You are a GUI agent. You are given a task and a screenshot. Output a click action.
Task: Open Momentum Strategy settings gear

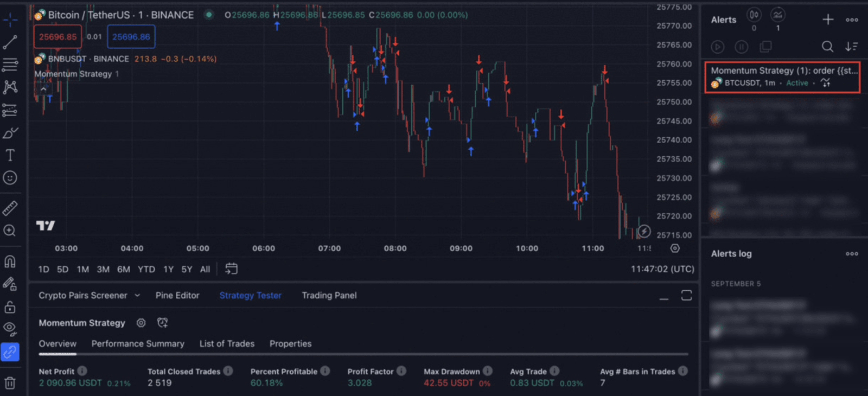click(141, 323)
